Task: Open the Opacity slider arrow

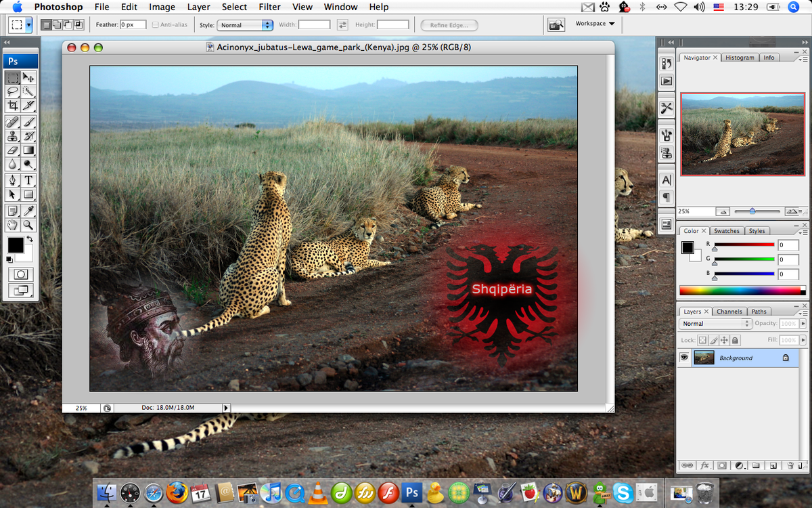Action: (x=802, y=324)
